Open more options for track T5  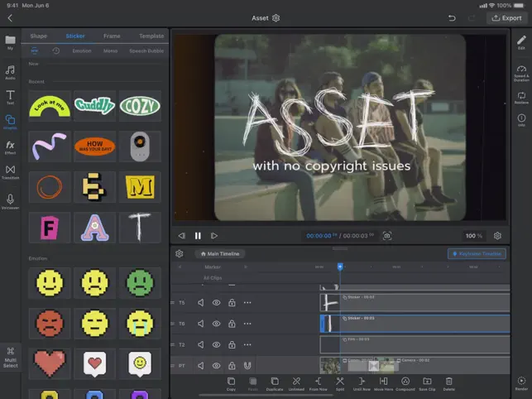coord(247,302)
